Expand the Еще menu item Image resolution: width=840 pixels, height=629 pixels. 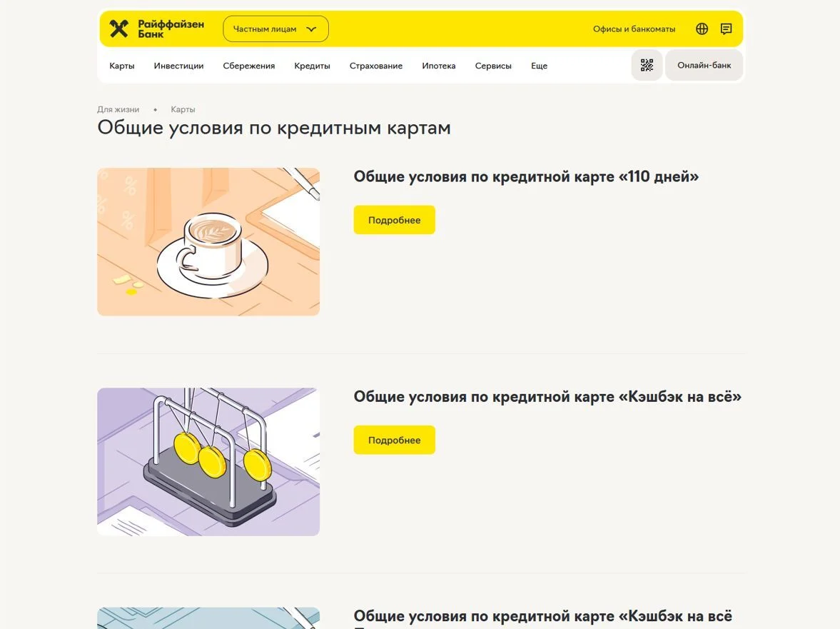tap(539, 66)
